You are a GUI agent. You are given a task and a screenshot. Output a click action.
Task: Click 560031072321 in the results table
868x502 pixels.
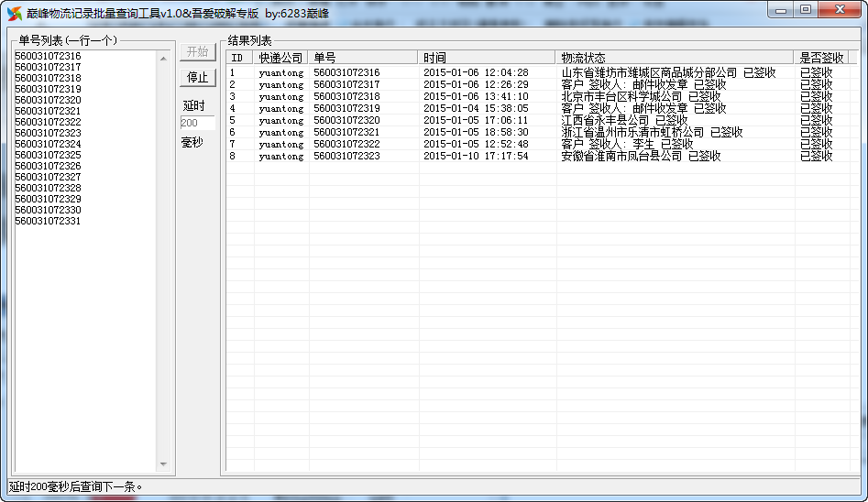347,132
